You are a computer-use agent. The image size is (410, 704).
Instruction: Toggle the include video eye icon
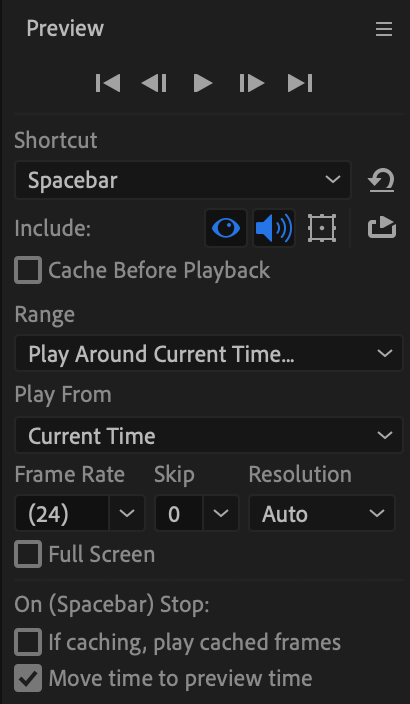(226, 228)
